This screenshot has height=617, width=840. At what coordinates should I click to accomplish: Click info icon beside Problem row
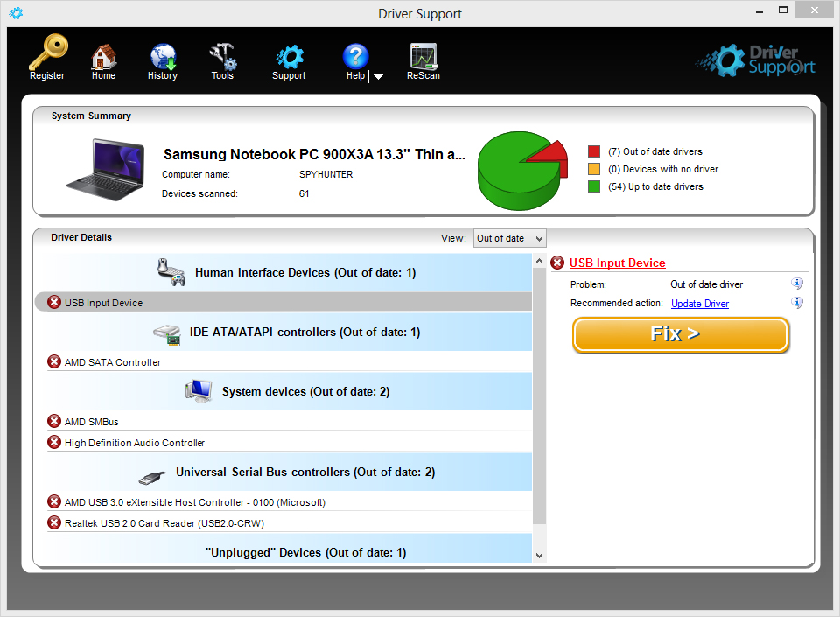(797, 284)
